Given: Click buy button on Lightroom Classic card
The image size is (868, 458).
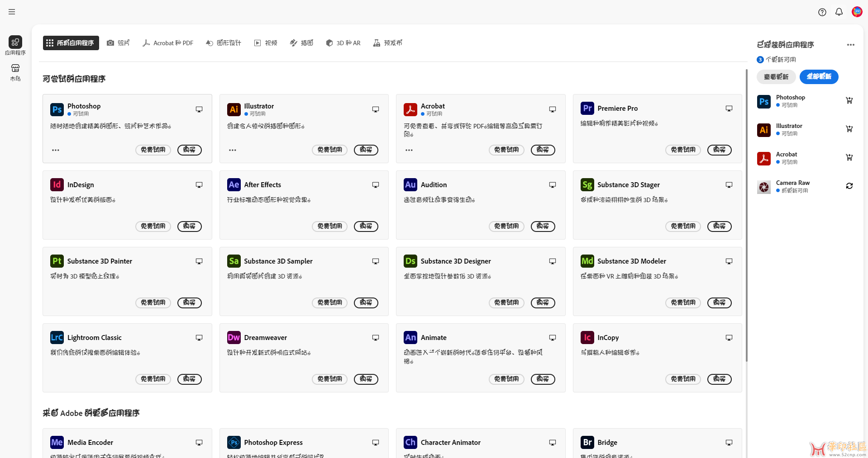Looking at the screenshot, I should (x=190, y=379).
